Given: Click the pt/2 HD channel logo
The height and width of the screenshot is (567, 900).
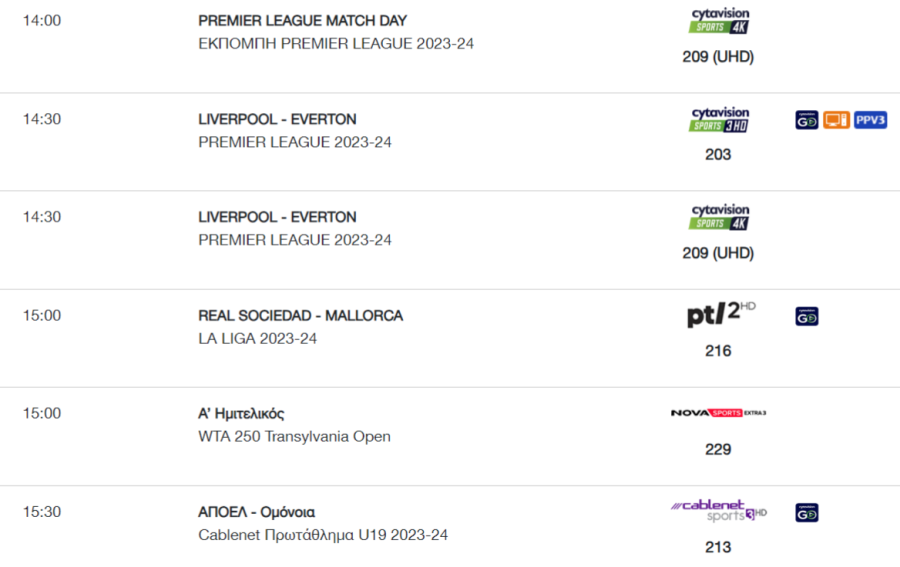Looking at the screenshot, I should [x=721, y=314].
